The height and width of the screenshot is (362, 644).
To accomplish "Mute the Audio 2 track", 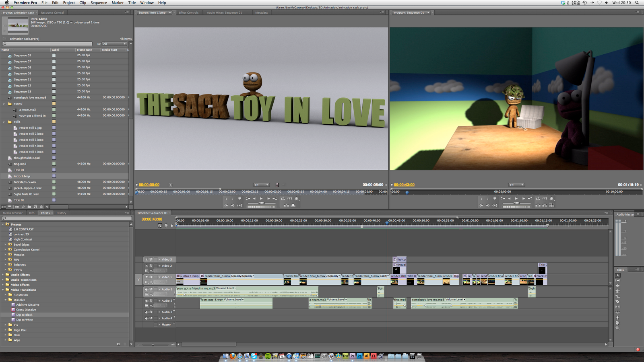I will click(147, 301).
